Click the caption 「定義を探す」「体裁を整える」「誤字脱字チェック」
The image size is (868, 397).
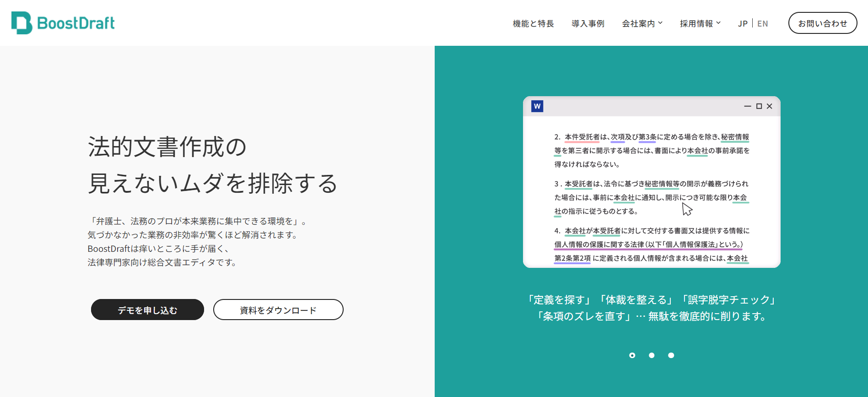click(652, 300)
